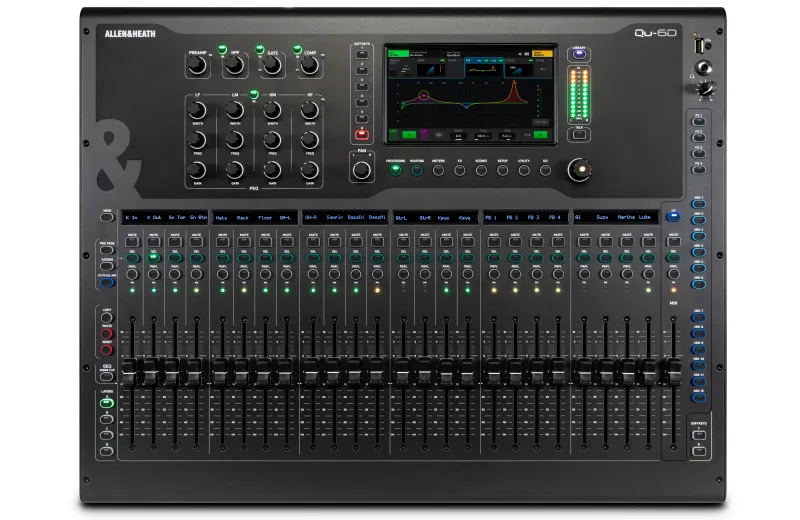Click the USB port
Image resolution: width=800 pixels, height=520 pixels.
699,46
